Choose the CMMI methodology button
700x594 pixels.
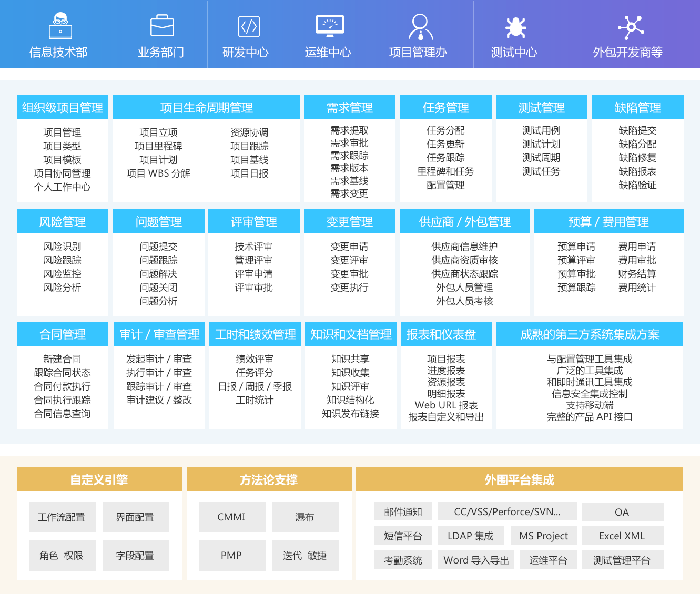pos(232,517)
